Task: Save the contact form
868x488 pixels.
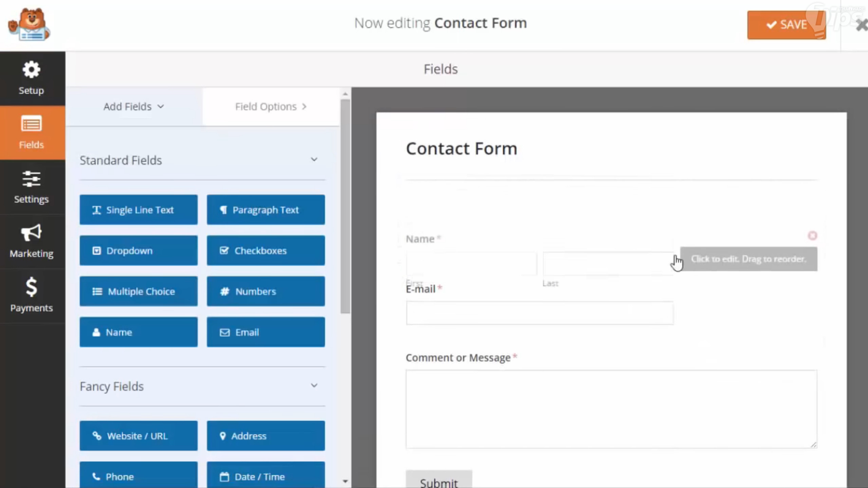Action: coord(786,25)
